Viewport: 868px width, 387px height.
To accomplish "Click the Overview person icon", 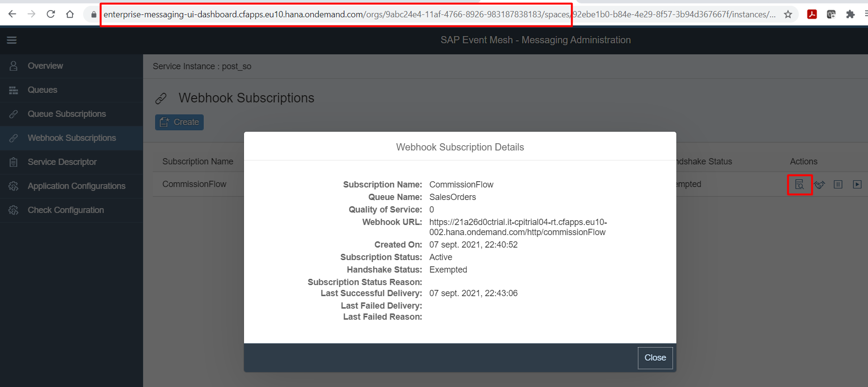I will point(13,66).
